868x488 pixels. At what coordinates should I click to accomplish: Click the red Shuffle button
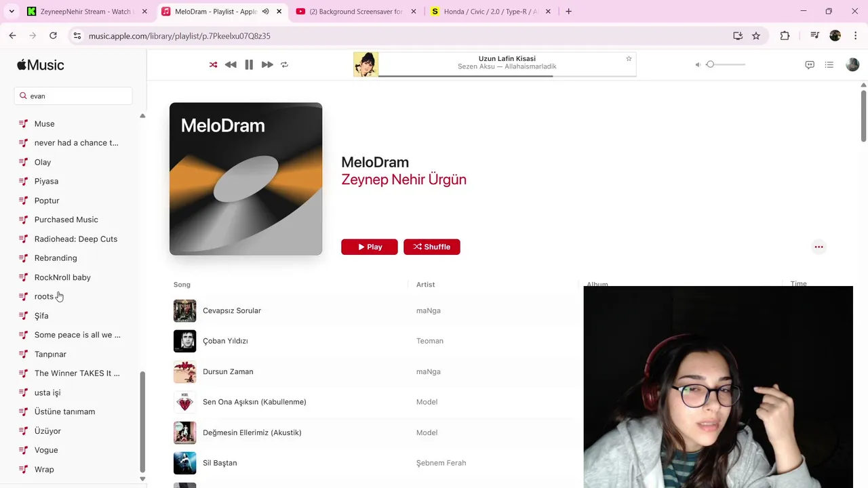coord(432,247)
